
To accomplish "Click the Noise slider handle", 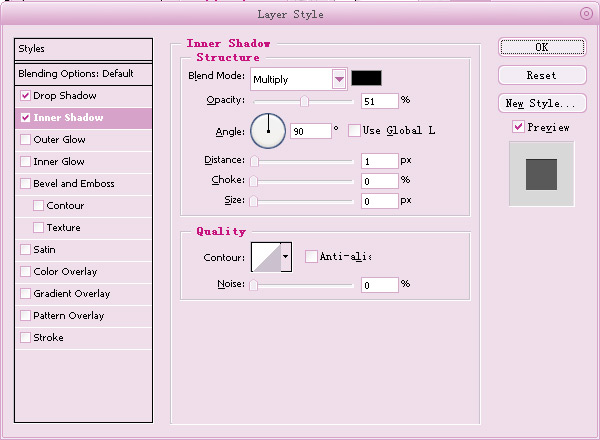I will [x=253, y=285].
